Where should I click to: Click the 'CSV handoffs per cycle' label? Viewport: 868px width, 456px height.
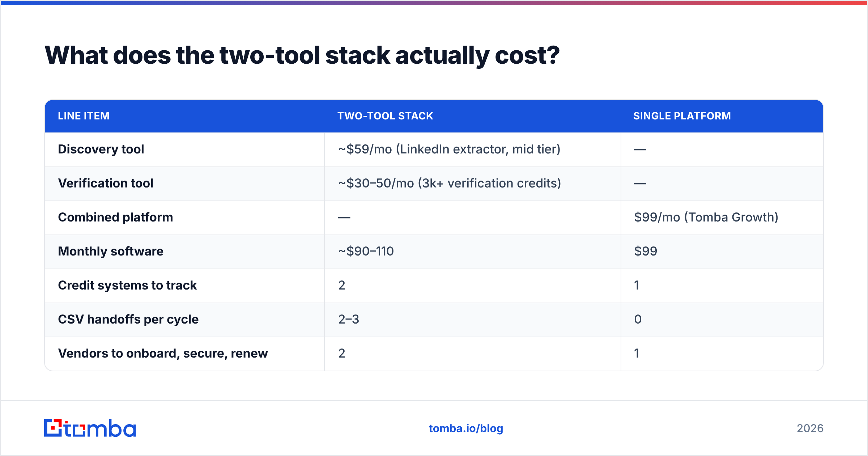pyautogui.click(x=128, y=320)
